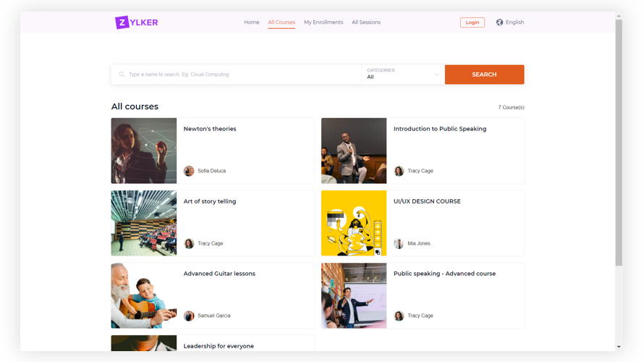644x362 pixels.
Task: Click the yellow UI/UX DESIGN COURSE thumbnail
Action: [354, 223]
